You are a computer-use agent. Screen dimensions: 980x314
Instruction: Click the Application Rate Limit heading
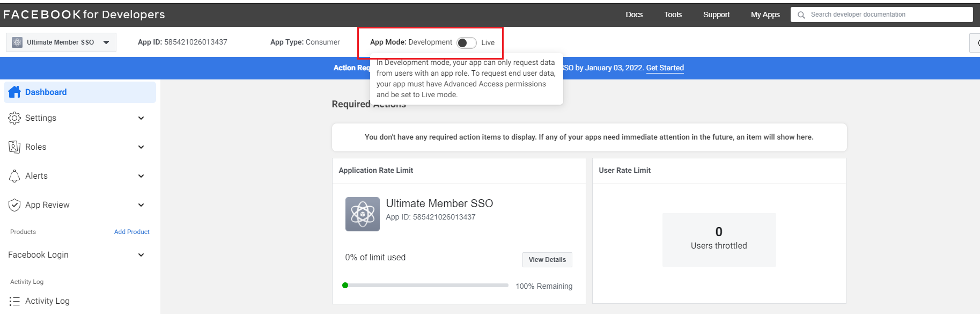[375, 170]
